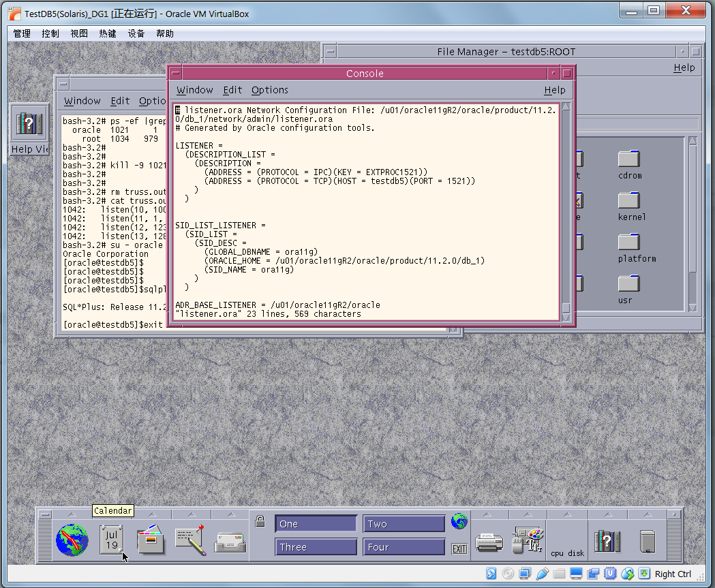715x588 pixels.
Task: Open Edit menu in background terminal
Action: pos(120,101)
